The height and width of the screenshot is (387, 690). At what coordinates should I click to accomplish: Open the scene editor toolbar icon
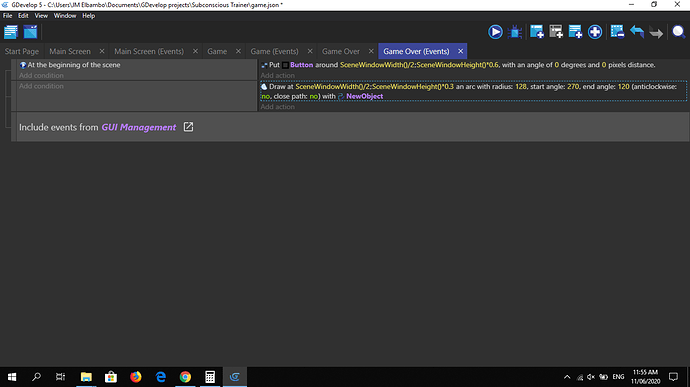[x=30, y=32]
